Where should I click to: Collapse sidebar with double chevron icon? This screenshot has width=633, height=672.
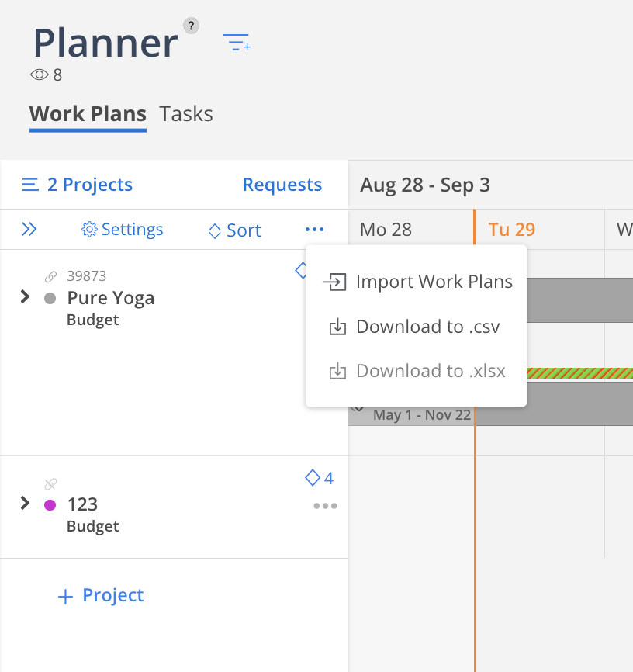click(29, 229)
